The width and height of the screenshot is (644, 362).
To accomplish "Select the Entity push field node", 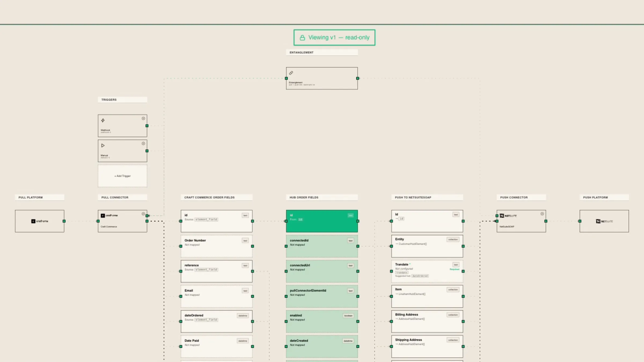I will tap(427, 246).
